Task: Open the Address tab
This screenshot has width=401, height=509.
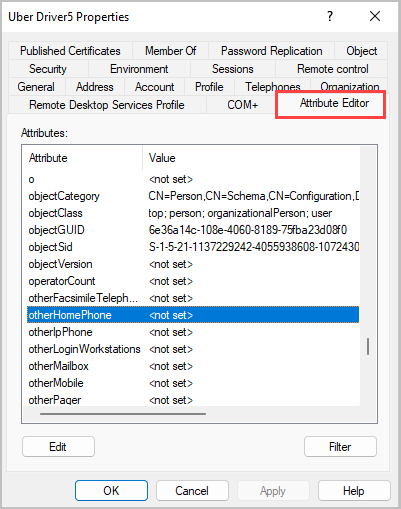Action: [95, 87]
